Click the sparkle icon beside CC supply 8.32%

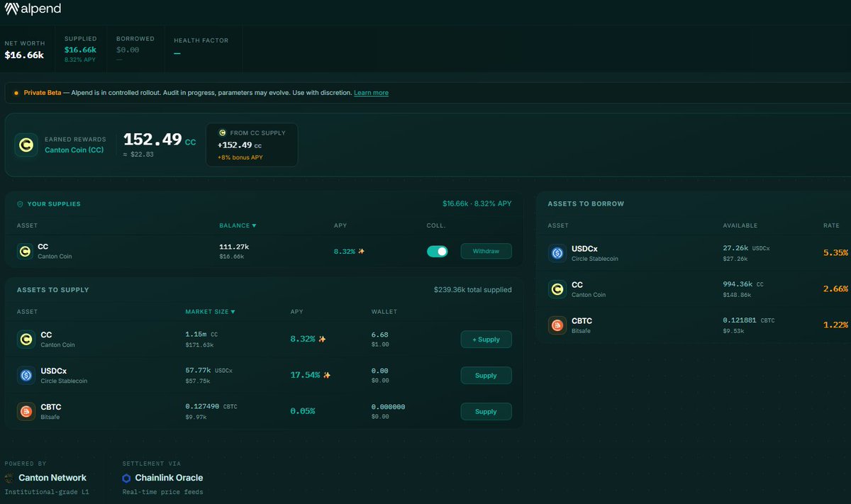(323, 340)
